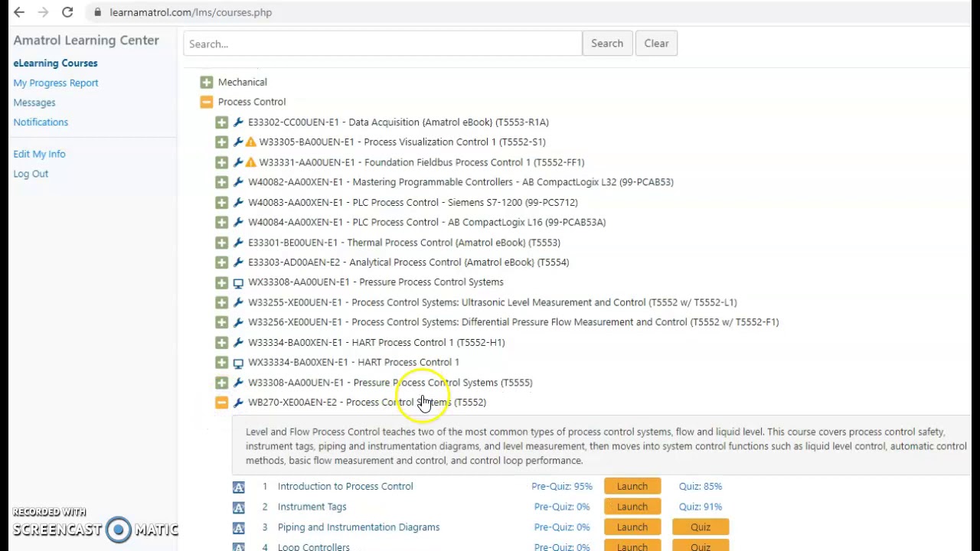Click the browser forward arrow
This screenshot has height=551, width=980.
click(44, 12)
